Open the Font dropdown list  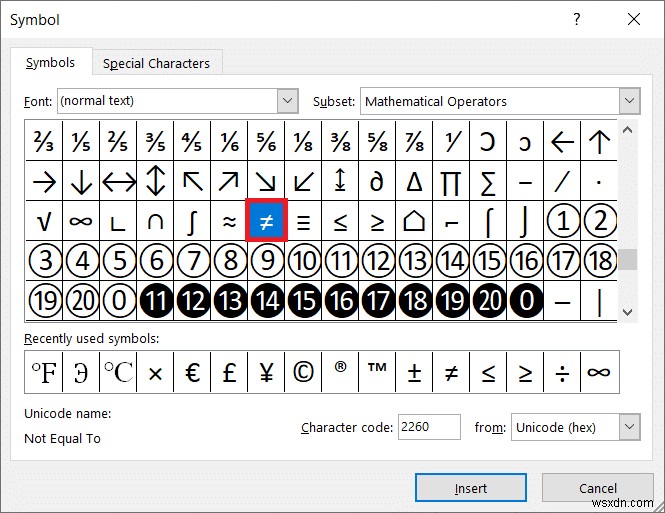pos(288,101)
